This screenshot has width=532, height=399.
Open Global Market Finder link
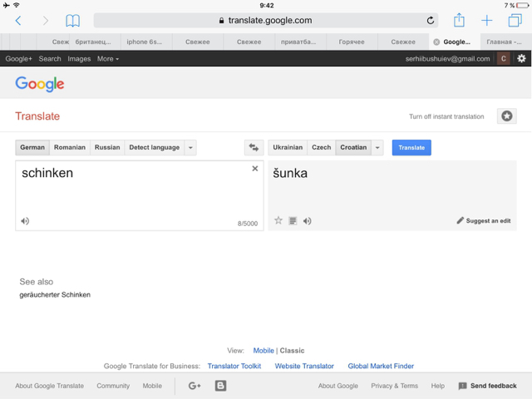[x=381, y=366]
